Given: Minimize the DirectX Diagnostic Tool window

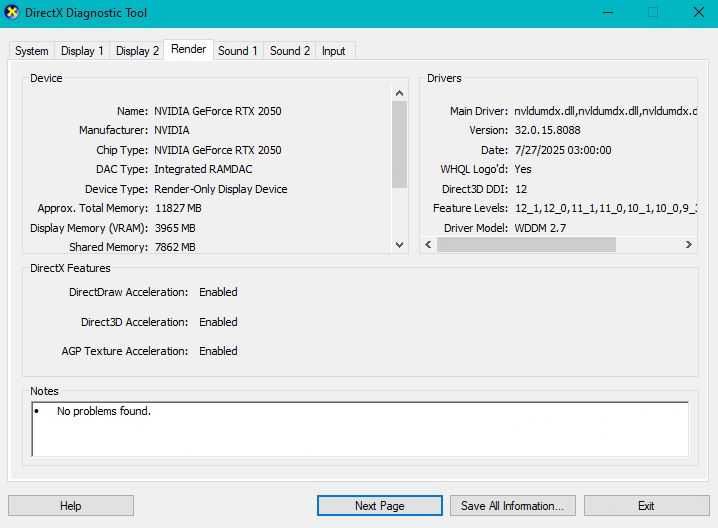Looking at the screenshot, I should tap(608, 12).
